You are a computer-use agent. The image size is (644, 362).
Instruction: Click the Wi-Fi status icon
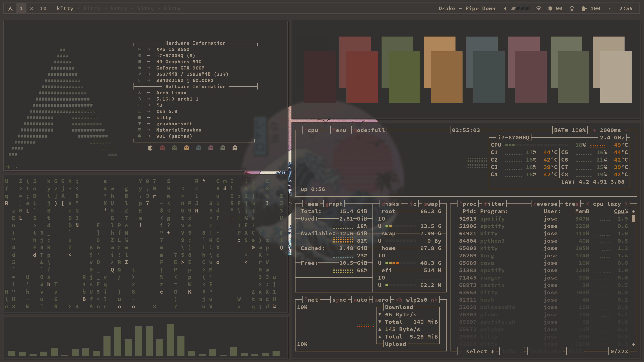[x=539, y=9]
